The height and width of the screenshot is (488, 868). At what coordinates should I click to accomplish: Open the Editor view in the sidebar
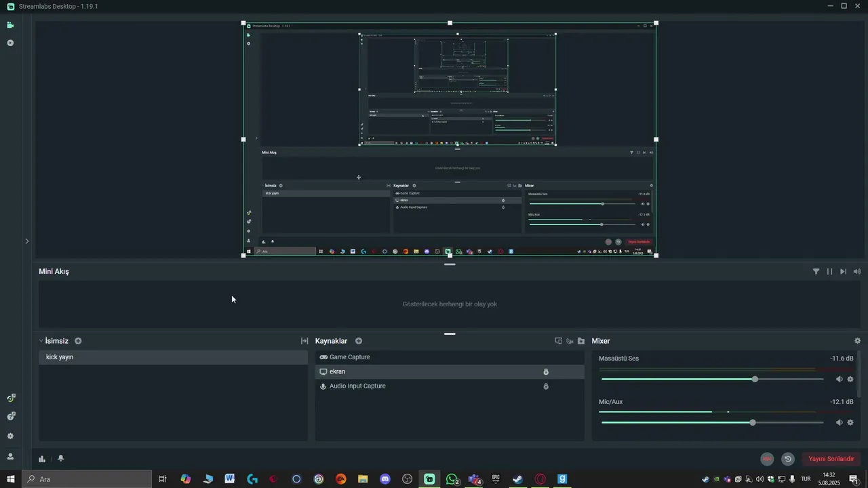pos(10,25)
